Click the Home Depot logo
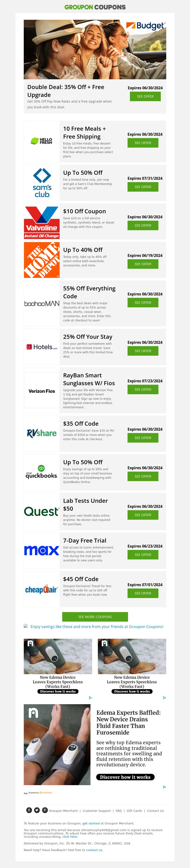 (42, 260)
